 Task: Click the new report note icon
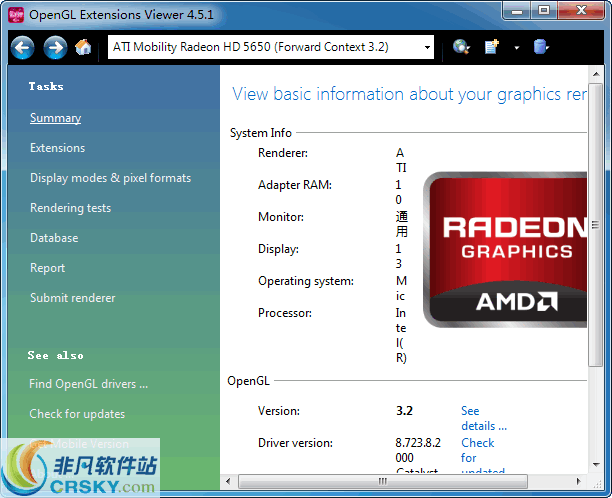491,47
